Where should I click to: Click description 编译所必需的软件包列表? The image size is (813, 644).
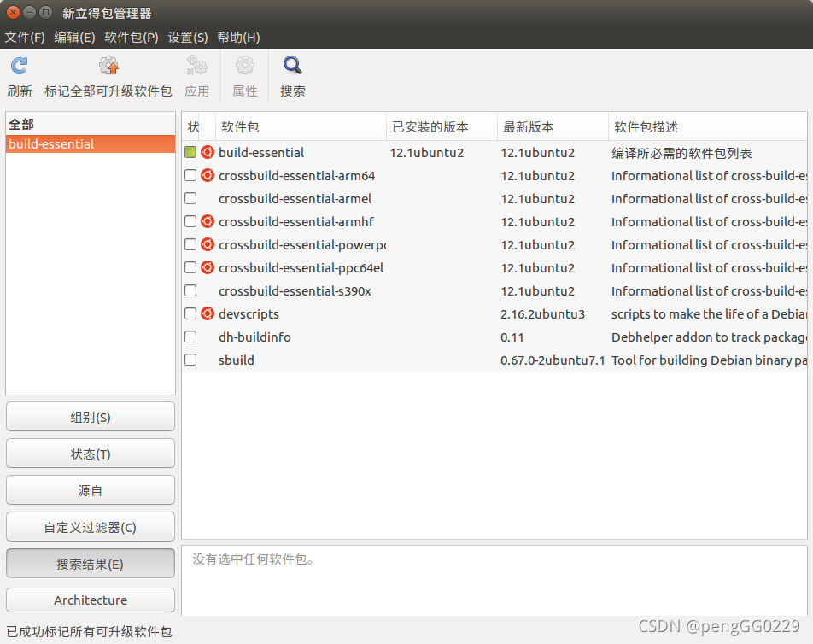(x=681, y=153)
